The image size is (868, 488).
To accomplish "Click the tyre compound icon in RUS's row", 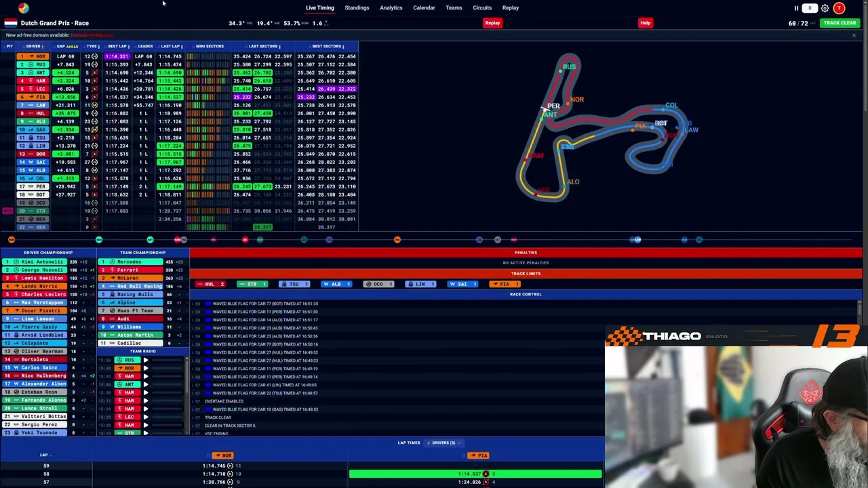I will [94, 64].
